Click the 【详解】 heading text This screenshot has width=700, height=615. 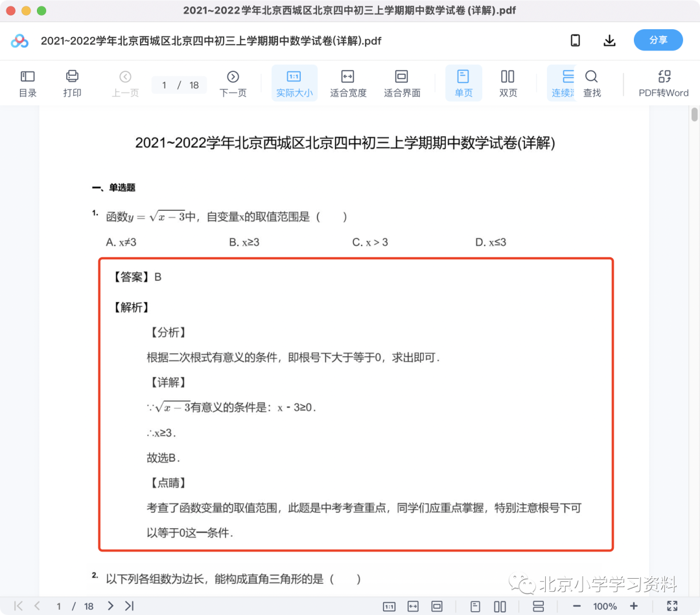pyautogui.click(x=169, y=382)
